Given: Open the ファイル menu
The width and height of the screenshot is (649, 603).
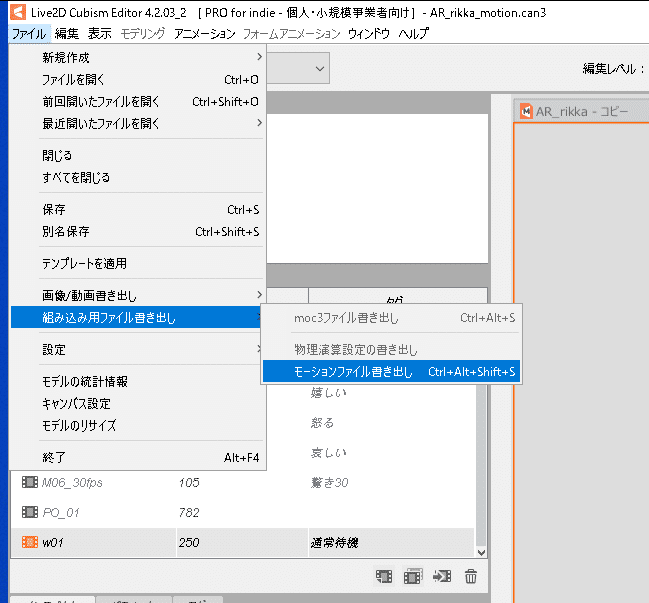Looking at the screenshot, I should pyautogui.click(x=29, y=34).
